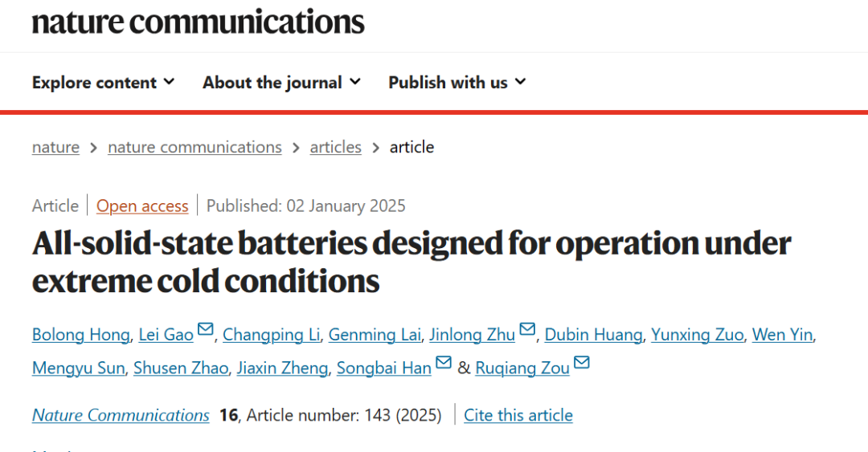Open the Jiaxin Zheng author profile

(282, 368)
